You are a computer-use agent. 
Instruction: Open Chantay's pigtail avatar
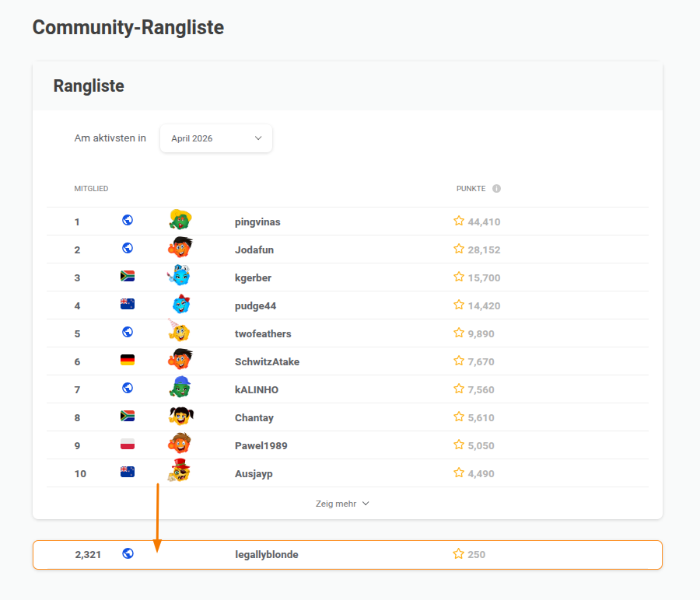coord(180,416)
